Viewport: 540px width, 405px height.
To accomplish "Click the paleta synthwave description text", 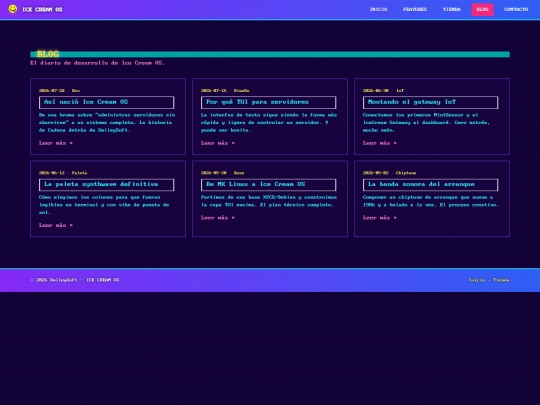I will click(104, 205).
